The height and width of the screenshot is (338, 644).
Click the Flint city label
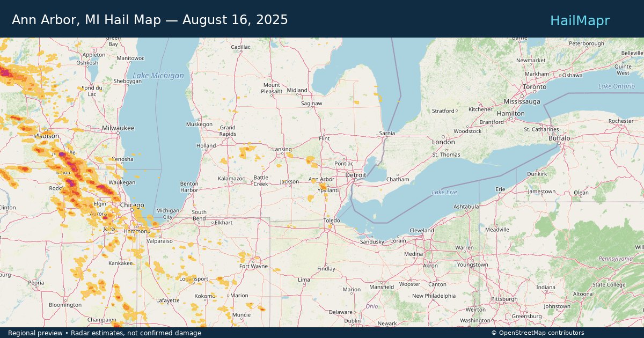click(324, 138)
